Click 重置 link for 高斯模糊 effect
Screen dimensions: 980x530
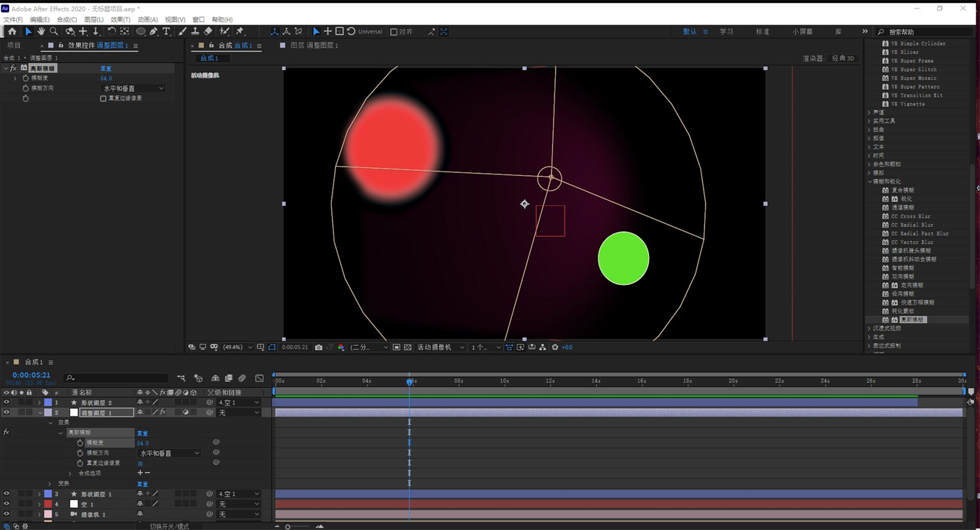[x=106, y=69]
